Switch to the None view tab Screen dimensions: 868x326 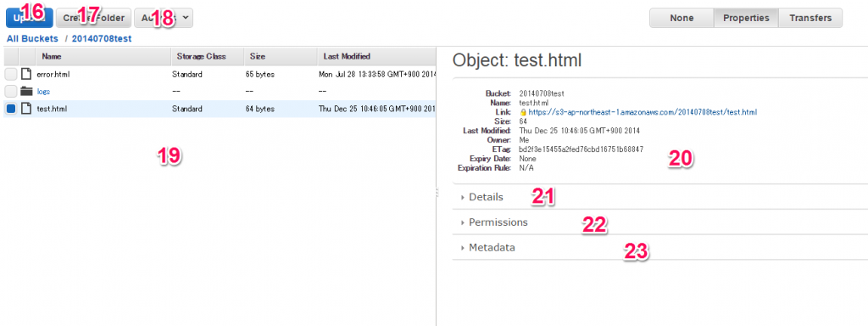[x=682, y=18]
